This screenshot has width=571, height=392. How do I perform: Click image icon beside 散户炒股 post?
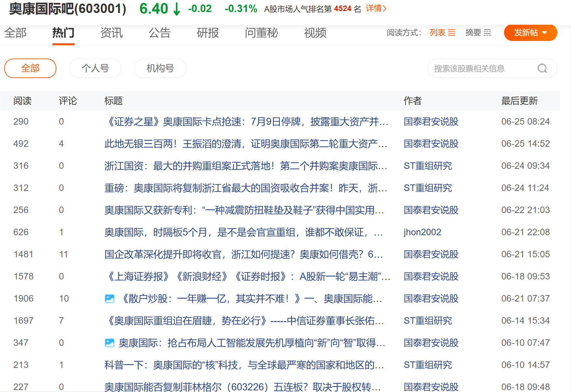(110, 299)
